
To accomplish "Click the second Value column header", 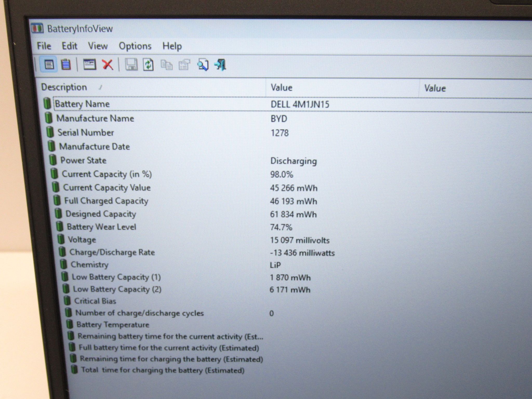I will coord(475,88).
